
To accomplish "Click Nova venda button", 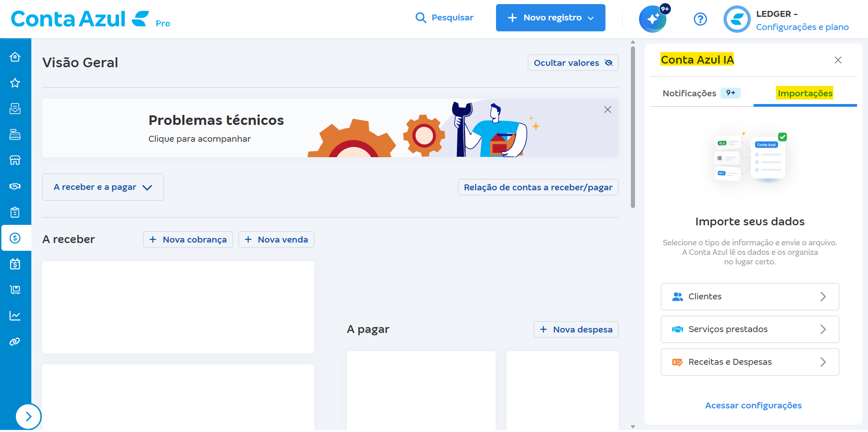I will coord(276,239).
